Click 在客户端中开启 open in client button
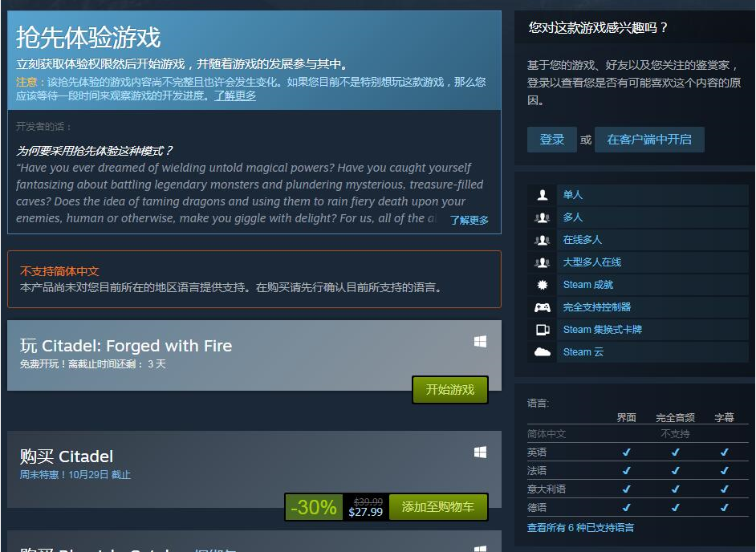 [649, 140]
